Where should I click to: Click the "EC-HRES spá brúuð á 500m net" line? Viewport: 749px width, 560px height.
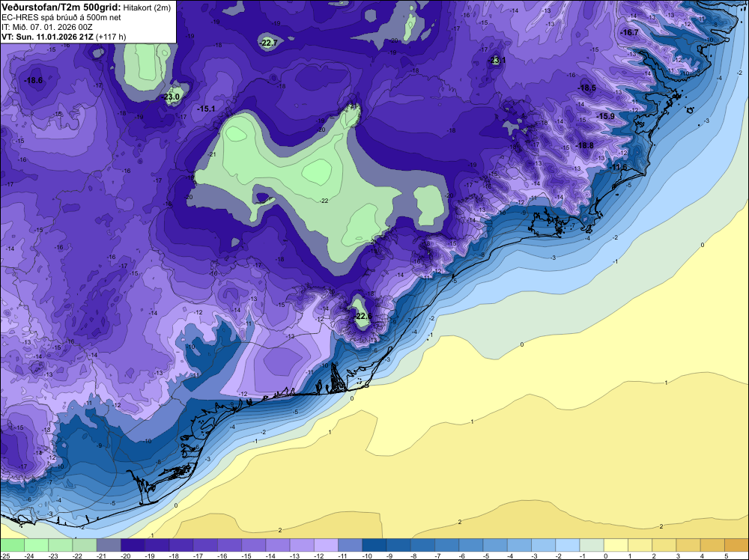[61, 17]
